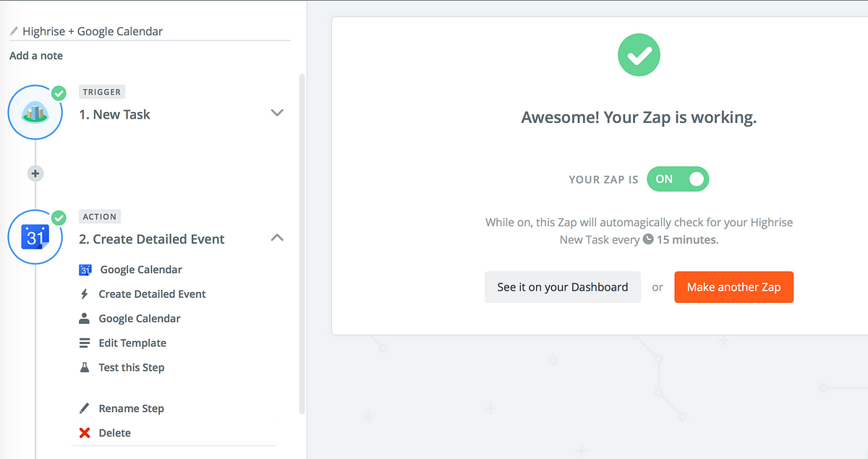This screenshot has width=868, height=459.
Task: Click the Make another Zap button
Action: tap(733, 287)
